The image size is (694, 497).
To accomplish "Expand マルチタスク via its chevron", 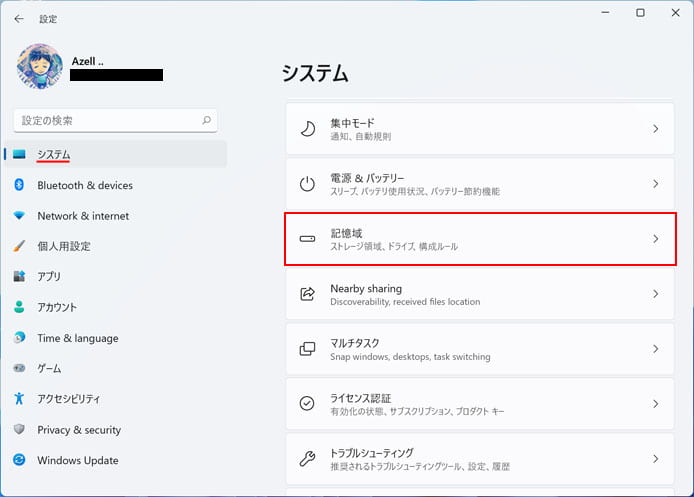I will click(655, 349).
